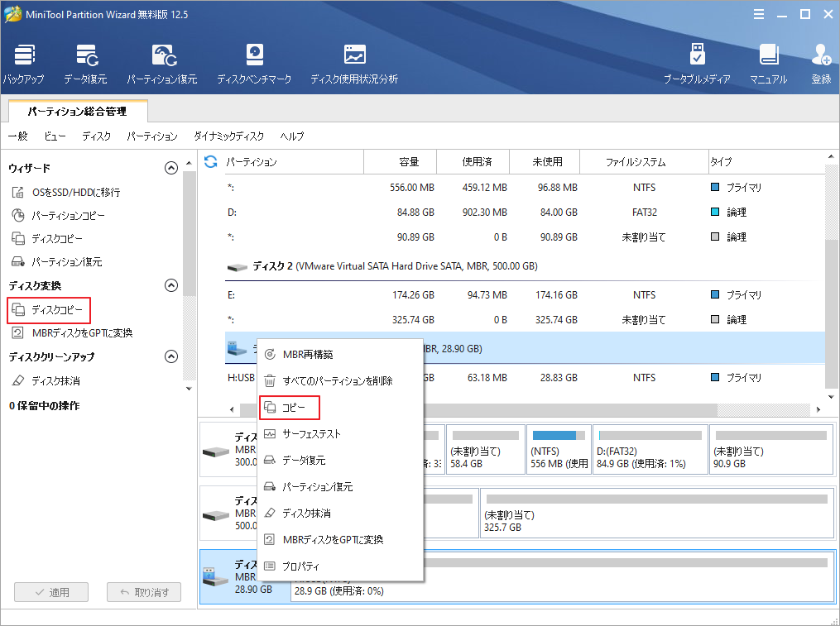
Task: Click the 58.4 GB unallocated disk map block
Action: [485, 450]
